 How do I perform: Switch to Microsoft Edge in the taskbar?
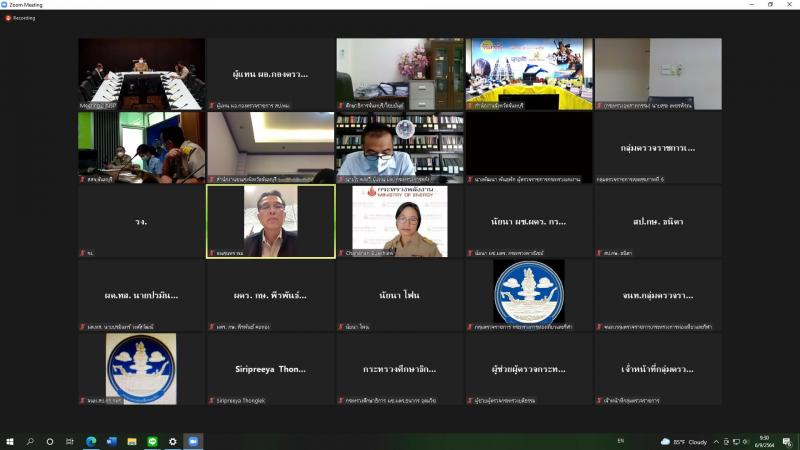point(91,441)
